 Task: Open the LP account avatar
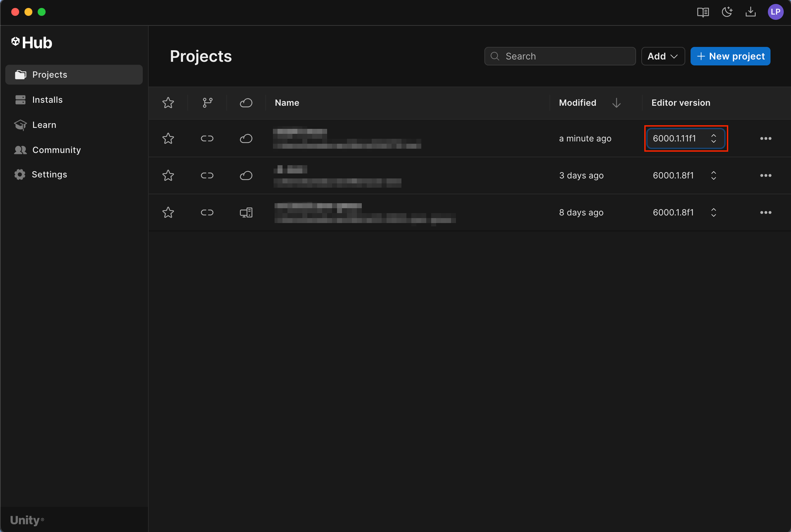pyautogui.click(x=775, y=12)
